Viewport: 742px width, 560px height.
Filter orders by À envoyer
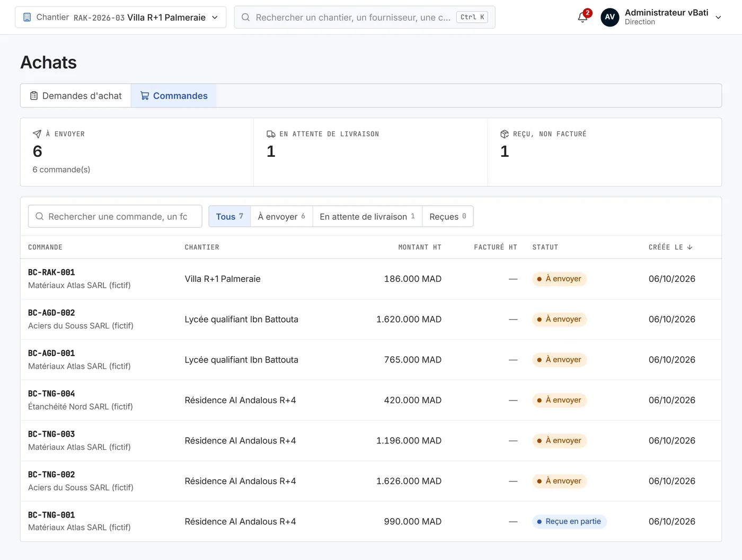(x=281, y=217)
